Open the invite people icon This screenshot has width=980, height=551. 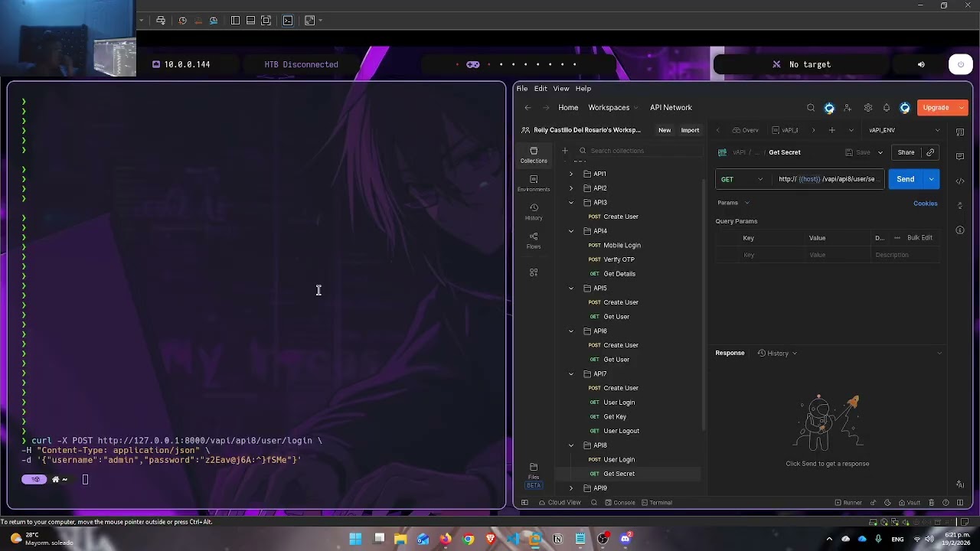[x=848, y=108]
